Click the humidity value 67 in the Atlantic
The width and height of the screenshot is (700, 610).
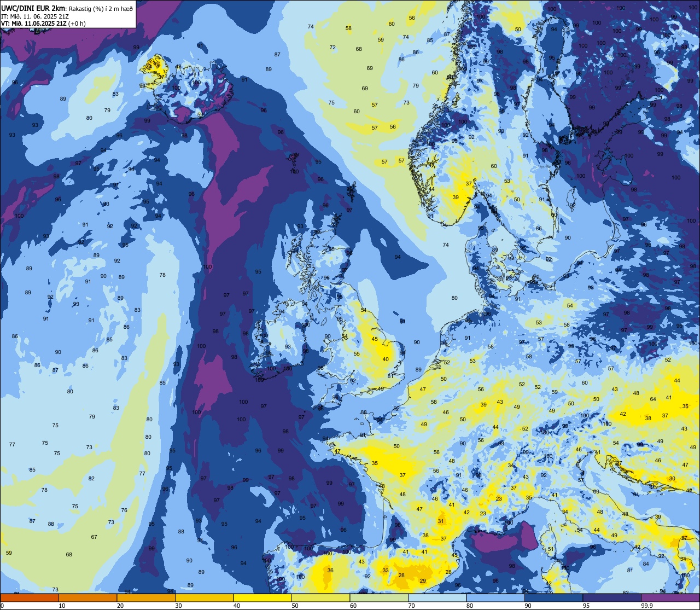pos(94,537)
